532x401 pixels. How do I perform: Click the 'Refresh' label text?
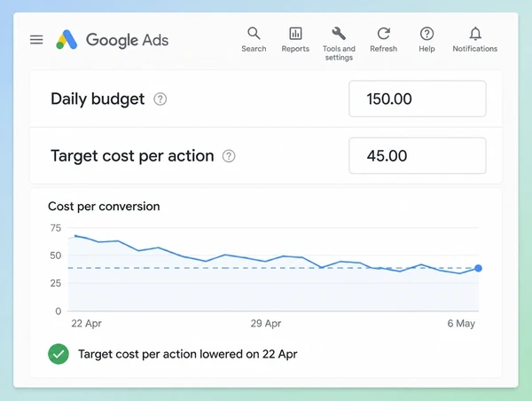point(383,49)
